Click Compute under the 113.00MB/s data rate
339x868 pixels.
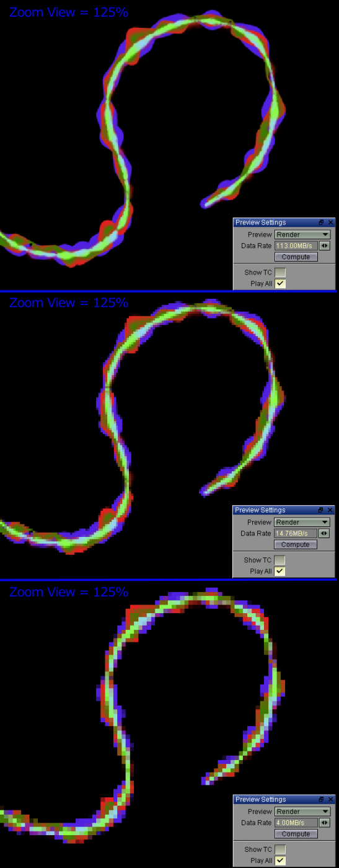coord(296,257)
